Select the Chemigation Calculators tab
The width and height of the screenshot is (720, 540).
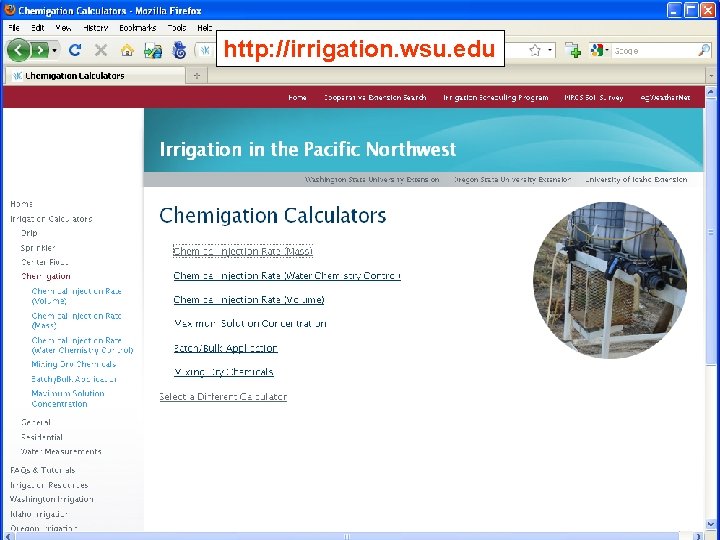coord(94,76)
